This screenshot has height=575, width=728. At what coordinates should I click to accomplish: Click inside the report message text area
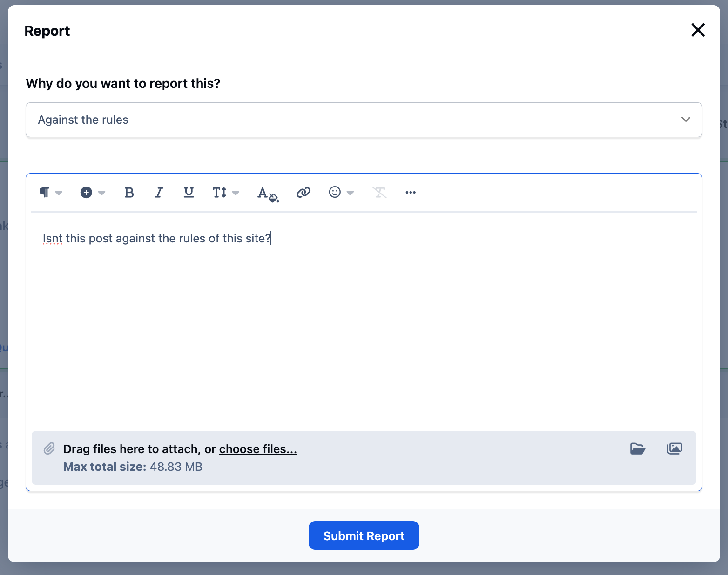coord(364,321)
